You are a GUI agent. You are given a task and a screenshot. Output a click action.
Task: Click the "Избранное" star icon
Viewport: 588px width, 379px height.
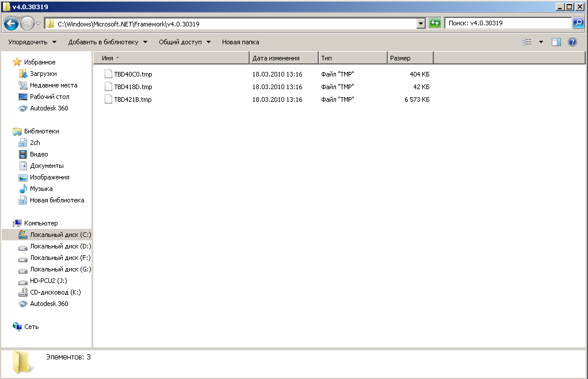point(17,62)
